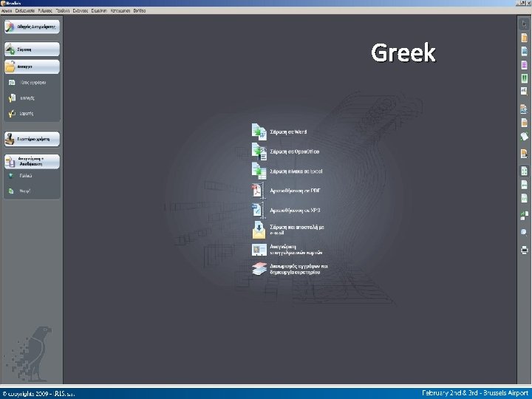The height and width of the screenshot is (399, 532).
Task: Open the Εκμάθηση menu
Action: pos(99,10)
